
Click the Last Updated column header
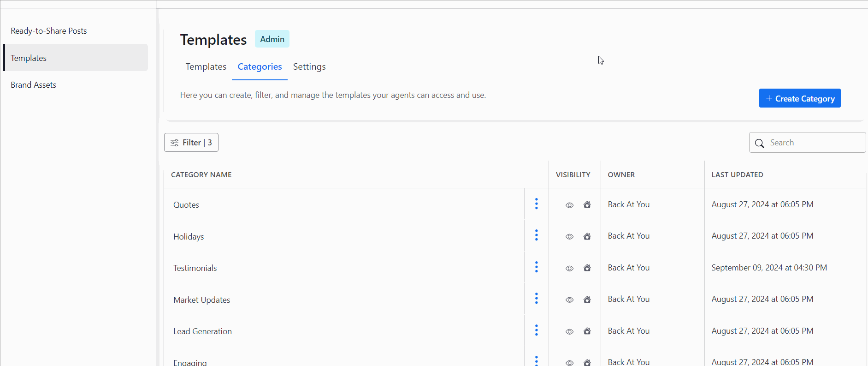coord(737,174)
